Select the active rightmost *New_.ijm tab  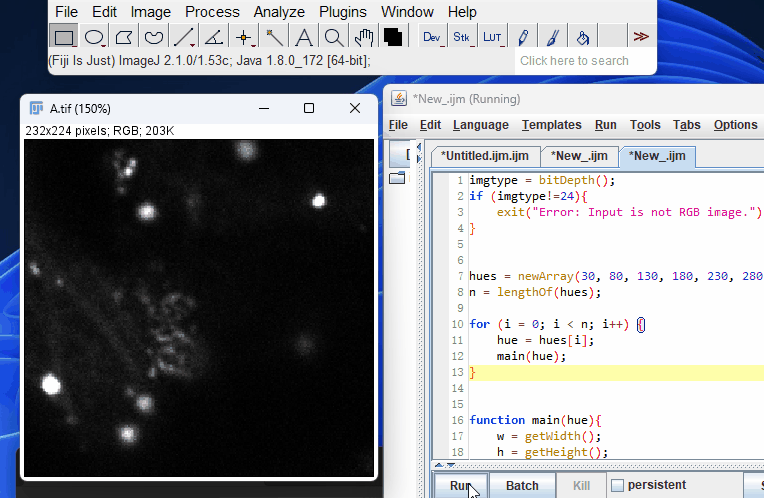[x=657, y=156]
